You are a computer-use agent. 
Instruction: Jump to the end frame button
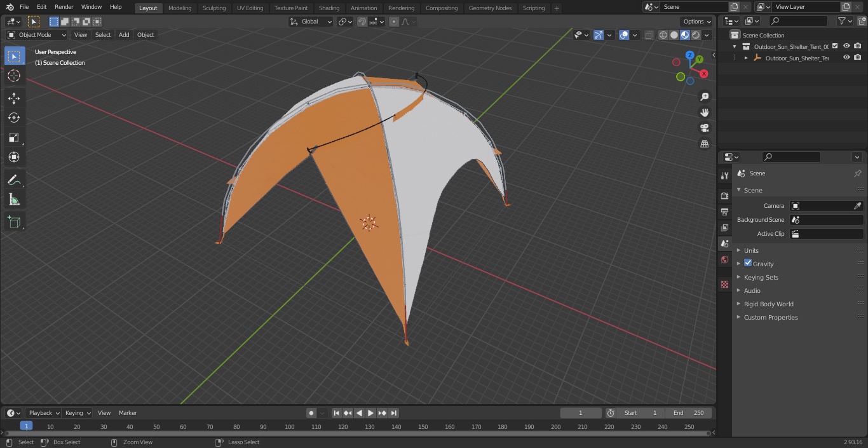point(394,413)
